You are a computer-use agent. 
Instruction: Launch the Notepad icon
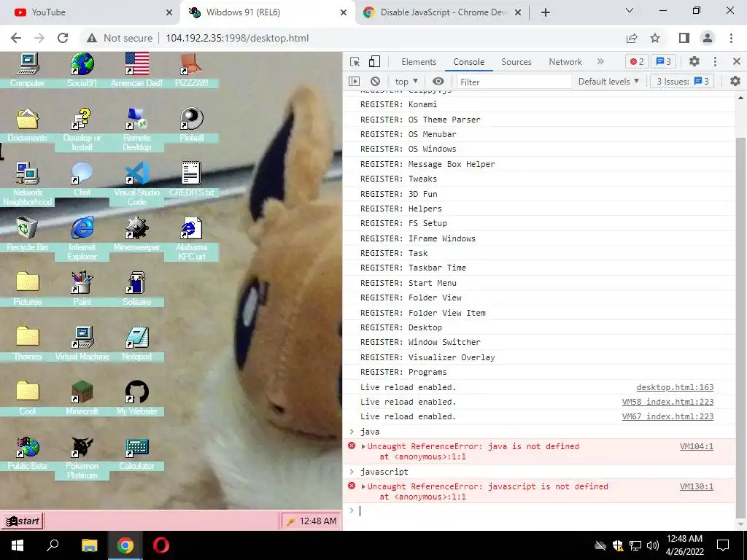pos(136,338)
